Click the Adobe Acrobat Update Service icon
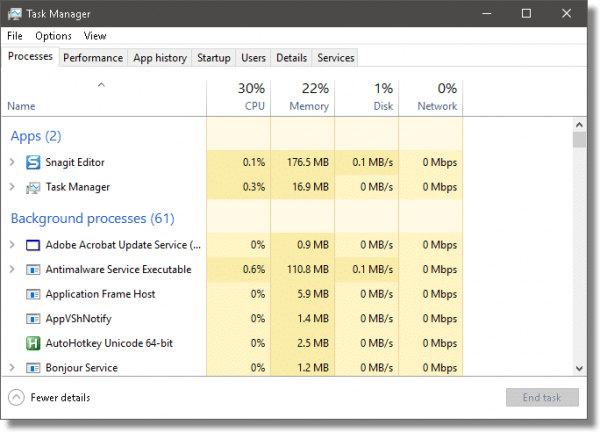Image resolution: width=600 pixels, height=432 pixels. click(x=33, y=245)
